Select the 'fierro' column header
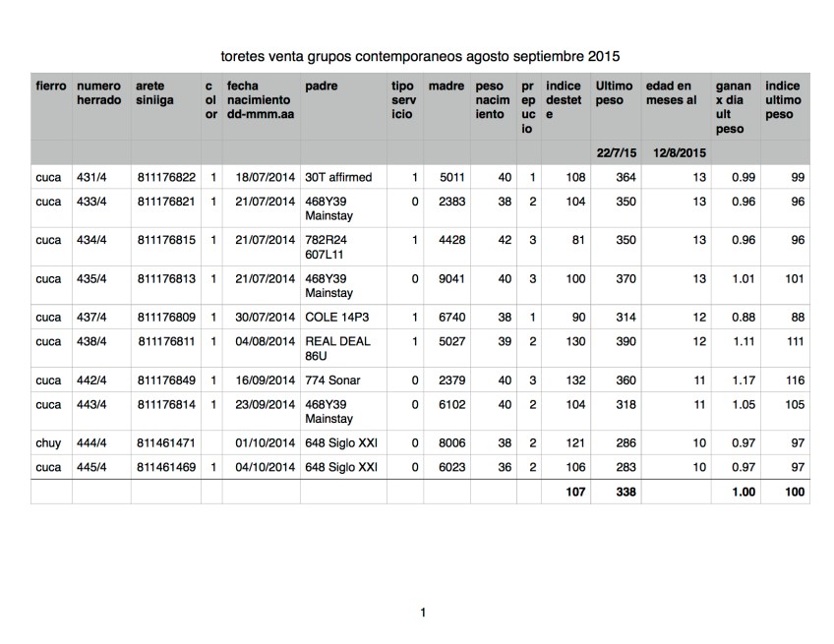The height and width of the screenshot is (644, 834). 50,87
